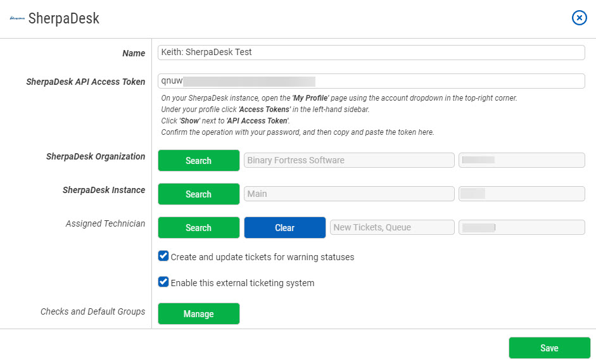Screen dimensions: 596x364
Task: Uncheck create tickets for warning statuses
Action: click(x=163, y=256)
